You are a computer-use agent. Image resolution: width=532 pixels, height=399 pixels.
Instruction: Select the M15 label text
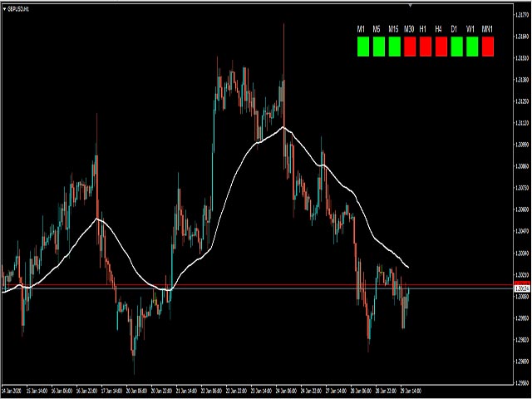click(x=393, y=29)
